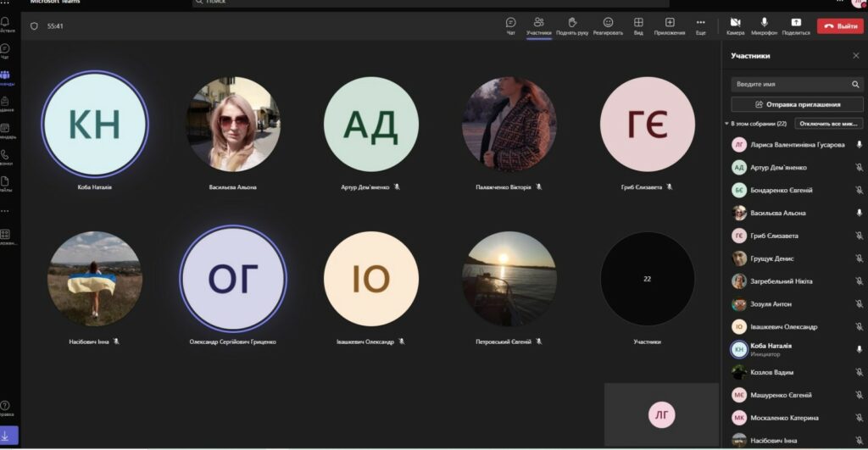Select Олександр Сергійович Гриценко tile
868x450 pixels.
click(233, 279)
